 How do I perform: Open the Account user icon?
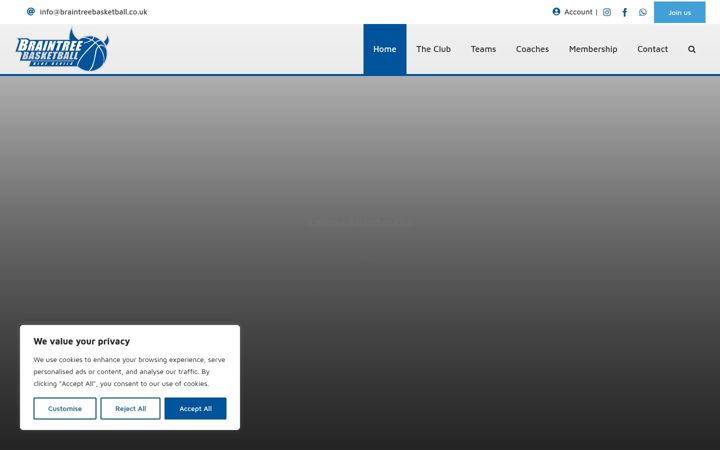(556, 11)
